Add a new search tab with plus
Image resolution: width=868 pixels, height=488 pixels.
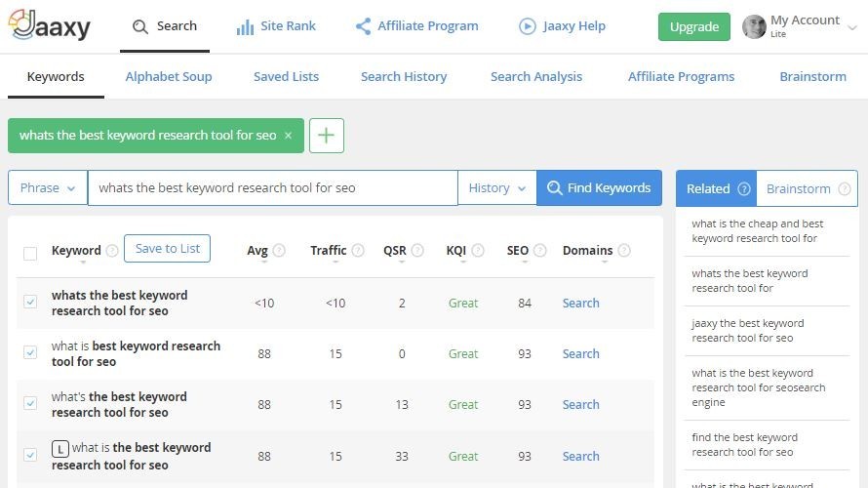[327, 135]
